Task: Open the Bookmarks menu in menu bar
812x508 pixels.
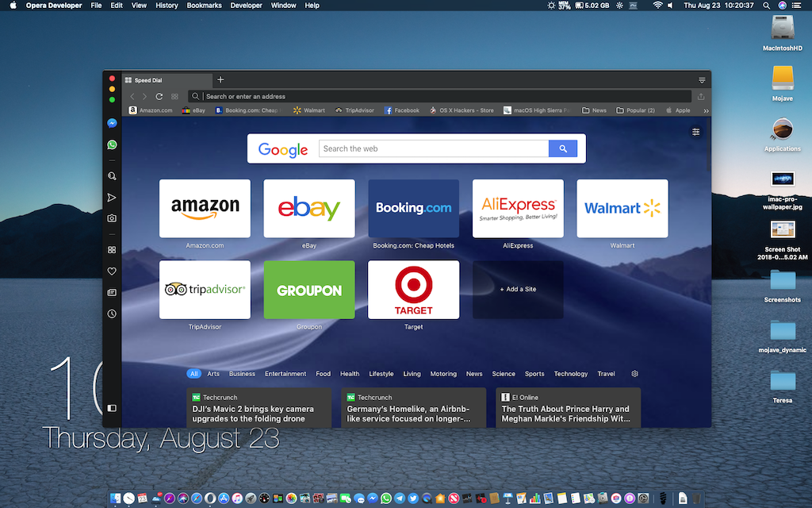Action: click(x=204, y=6)
